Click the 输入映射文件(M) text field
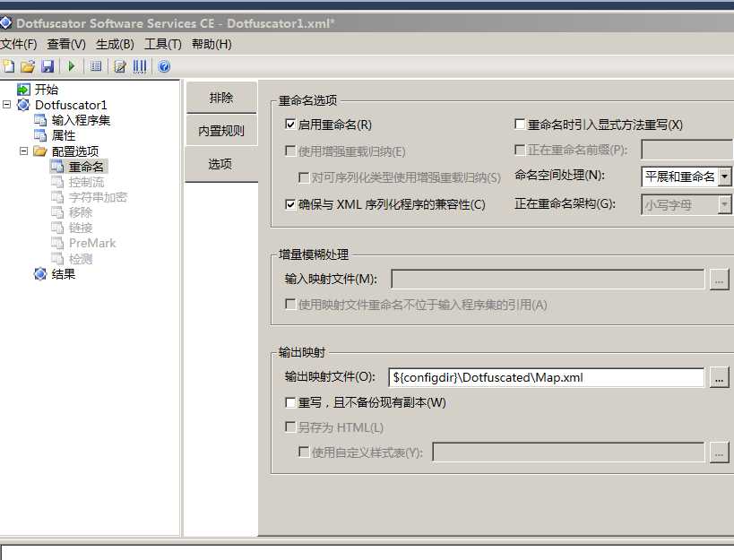 (548, 280)
